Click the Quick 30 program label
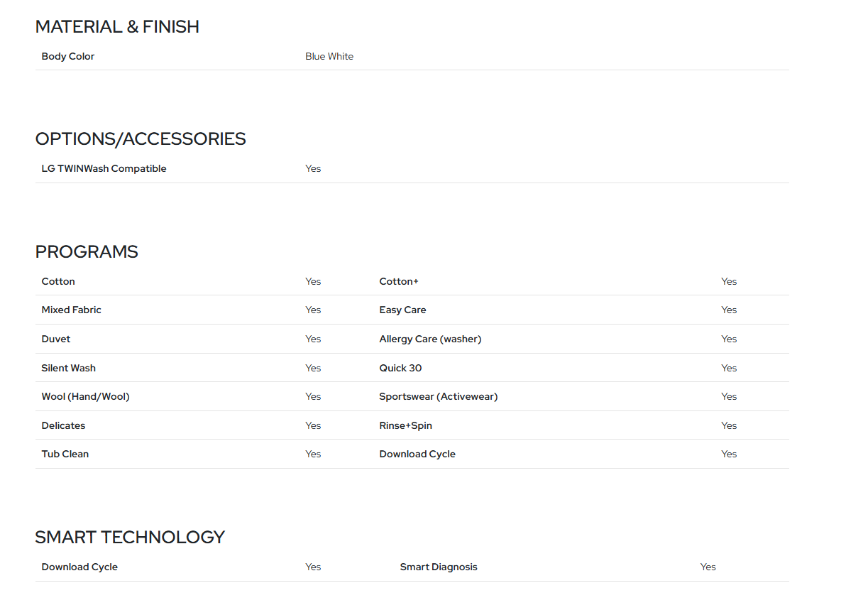 400,368
